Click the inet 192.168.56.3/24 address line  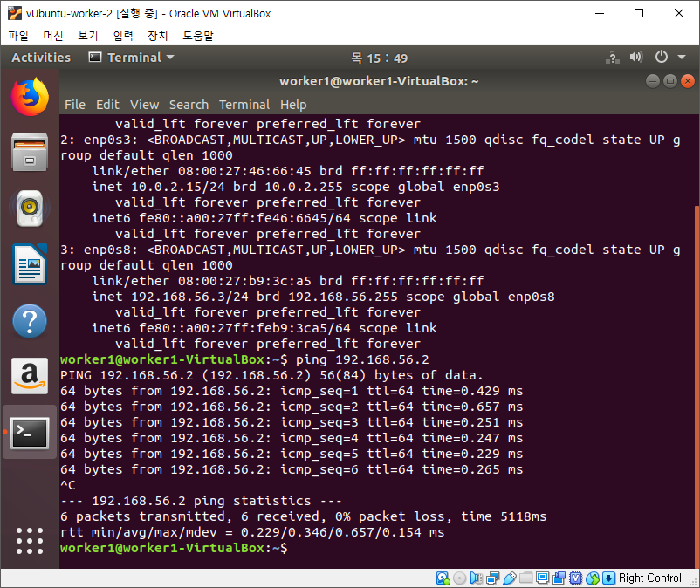click(323, 297)
